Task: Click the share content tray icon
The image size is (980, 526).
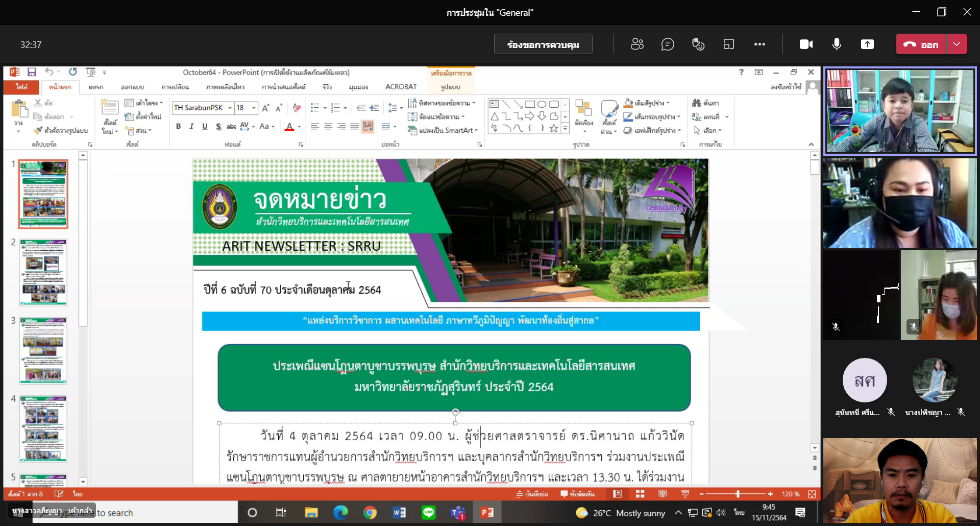Action: click(867, 44)
